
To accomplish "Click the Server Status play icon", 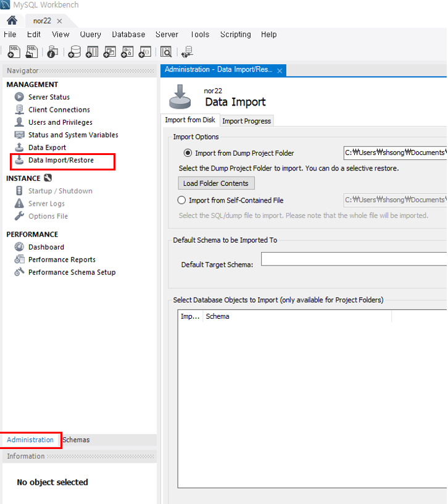I will point(19,97).
